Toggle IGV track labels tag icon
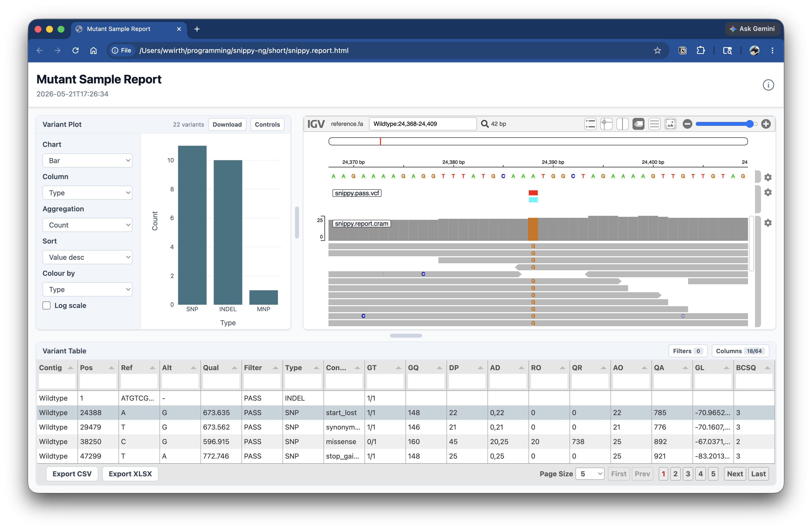Screen dimensions: 812x530 [x=638, y=124]
